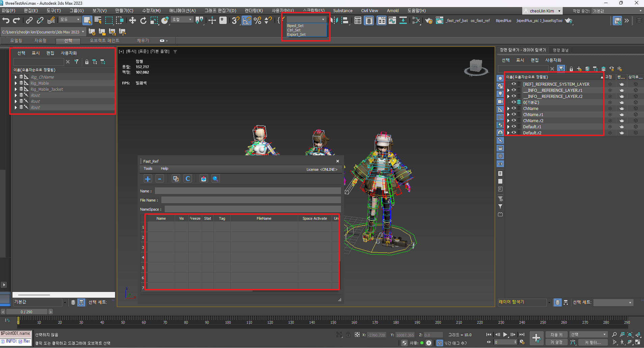Switch to the 명령 패널 tab
Image resolution: width=644 pixels, height=348 pixels.
pos(560,50)
